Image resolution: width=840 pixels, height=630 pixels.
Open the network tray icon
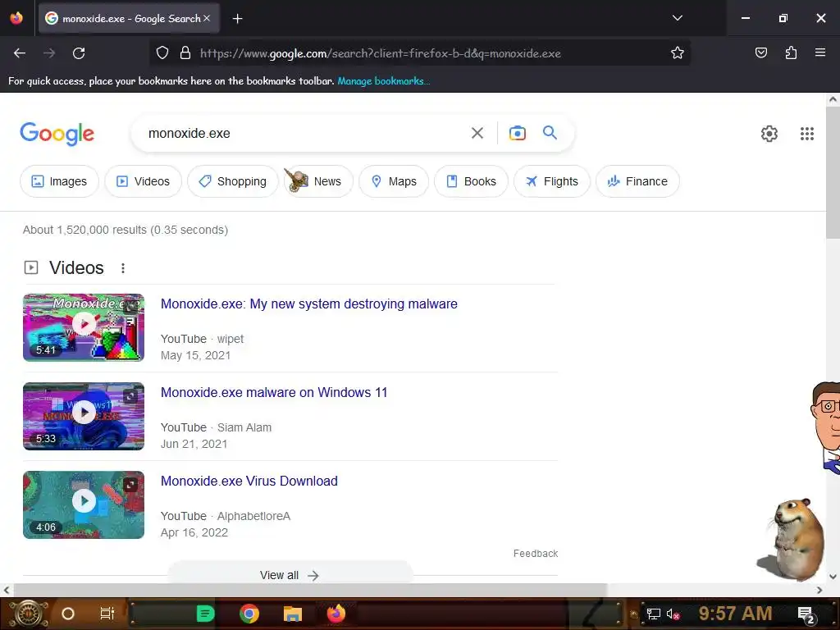653,614
